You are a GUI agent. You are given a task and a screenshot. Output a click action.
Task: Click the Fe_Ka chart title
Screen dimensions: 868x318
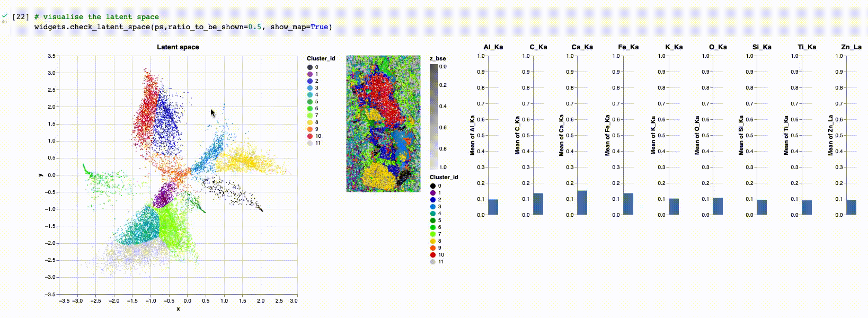pyautogui.click(x=628, y=47)
